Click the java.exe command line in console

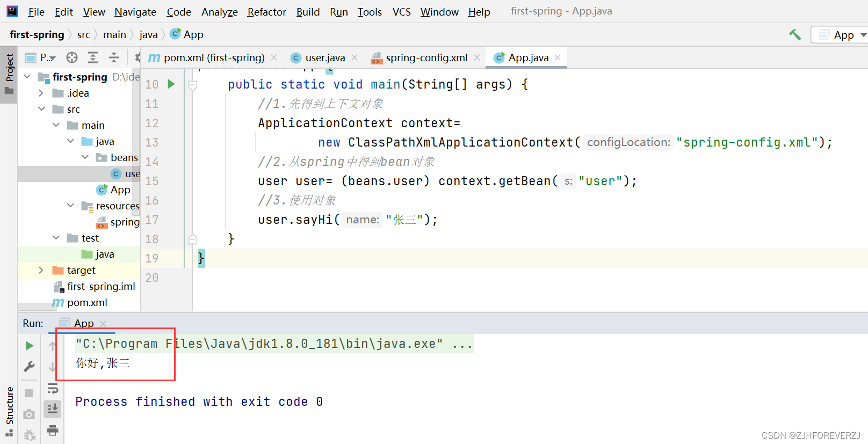pyautogui.click(x=273, y=344)
